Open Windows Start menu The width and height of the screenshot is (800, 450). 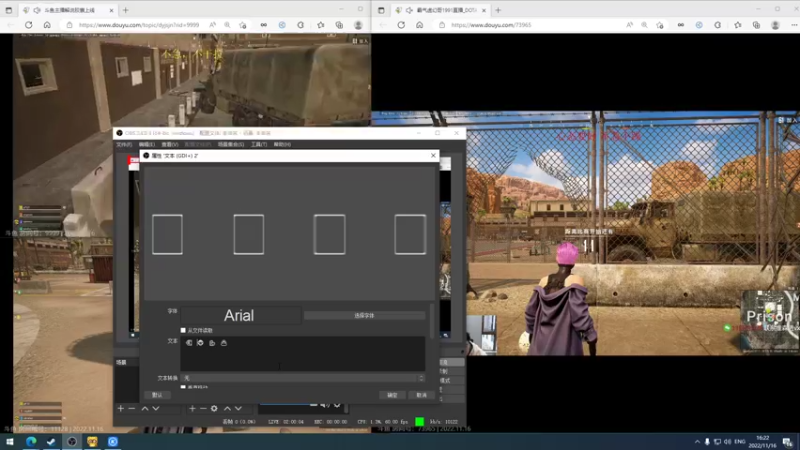pos(9,441)
